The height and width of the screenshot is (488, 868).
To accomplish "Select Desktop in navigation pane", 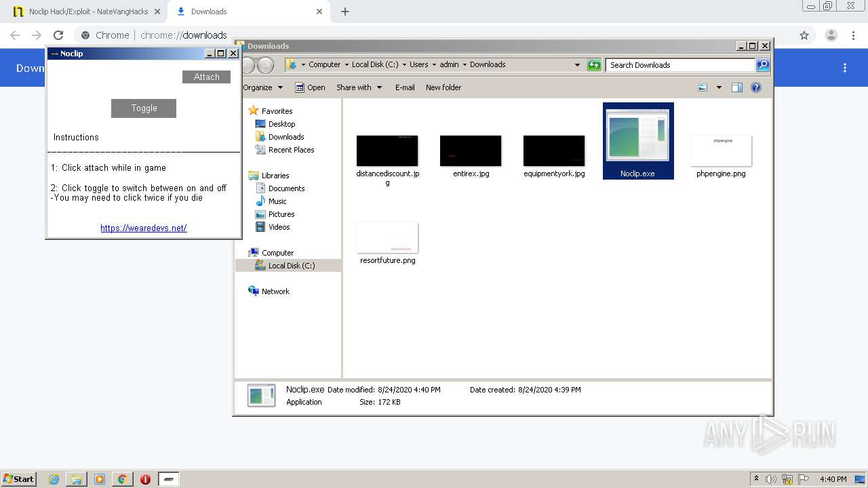I will pos(281,124).
